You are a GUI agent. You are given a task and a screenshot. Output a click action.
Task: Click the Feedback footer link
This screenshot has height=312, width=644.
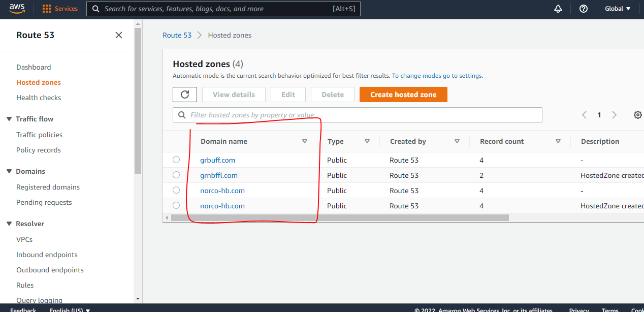click(23, 309)
